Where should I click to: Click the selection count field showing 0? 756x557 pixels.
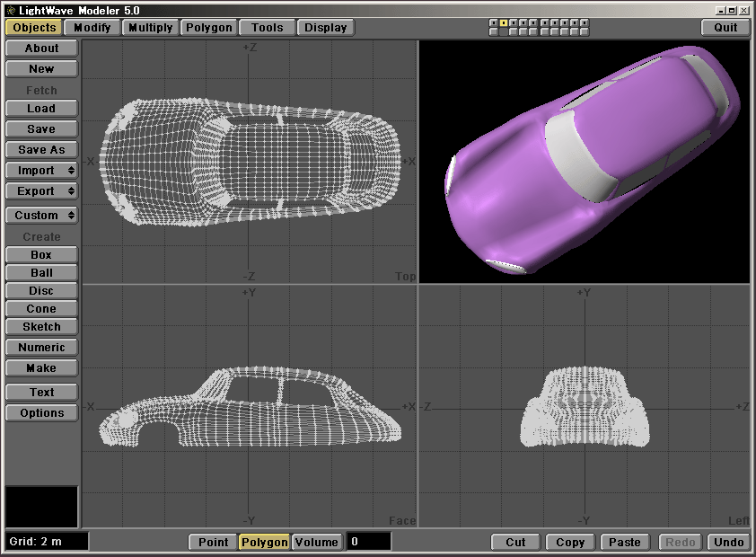click(x=368, y=542)
